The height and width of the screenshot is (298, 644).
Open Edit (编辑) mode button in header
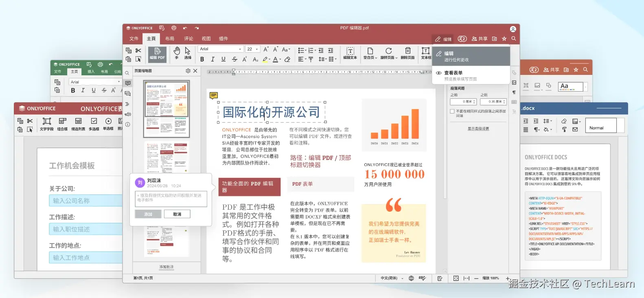443,39
